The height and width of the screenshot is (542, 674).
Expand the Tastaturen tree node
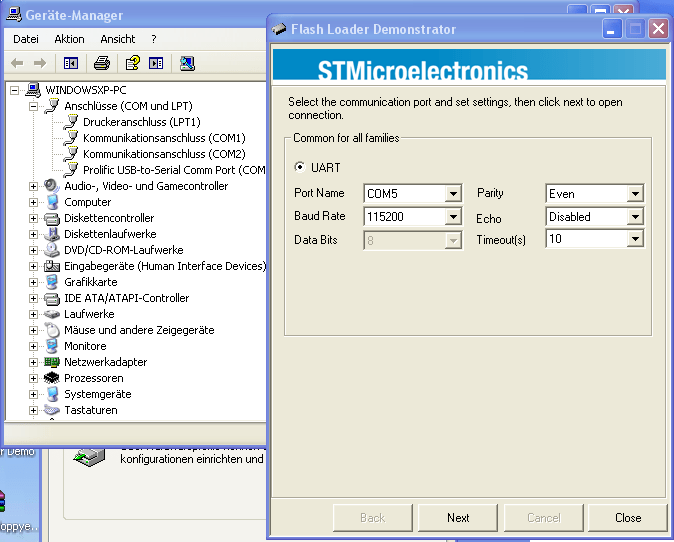click(x=33, y=410)
